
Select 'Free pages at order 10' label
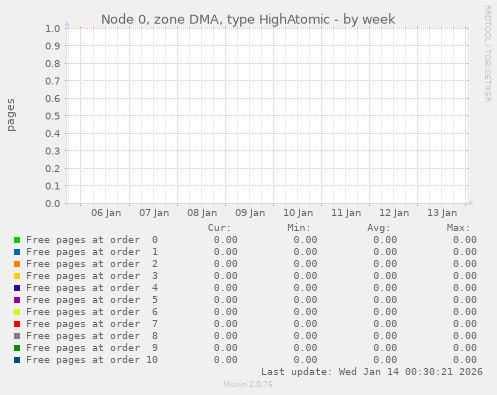point(92,360)
